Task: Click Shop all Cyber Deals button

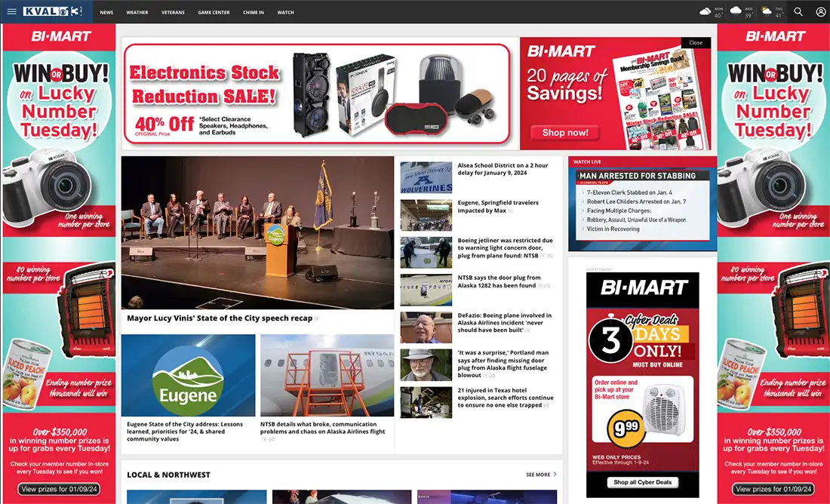Action: tap(642, 482)
